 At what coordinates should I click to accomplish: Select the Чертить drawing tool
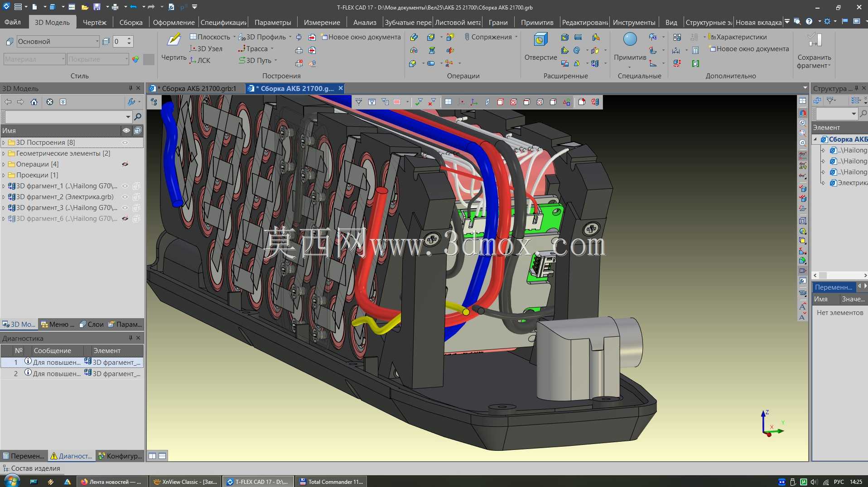coord(174,47)
